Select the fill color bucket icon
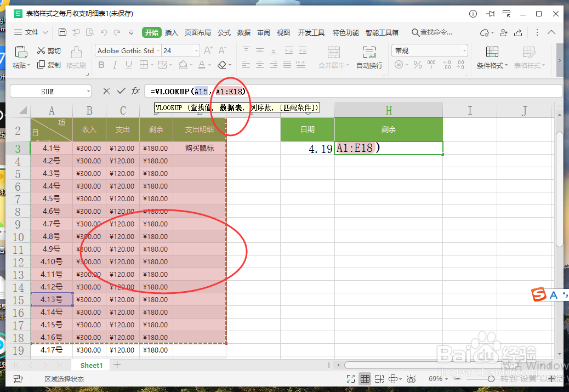 point(182,64)
